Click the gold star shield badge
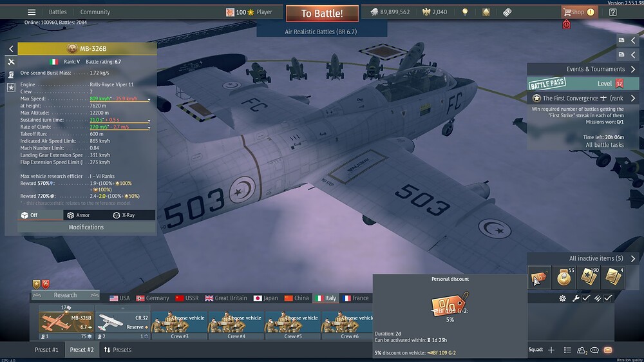This screenshot has width=644, height=362. point(37,284)
